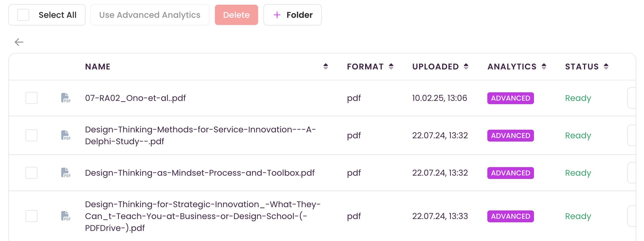Click the Delete button

tap(236, 15)
